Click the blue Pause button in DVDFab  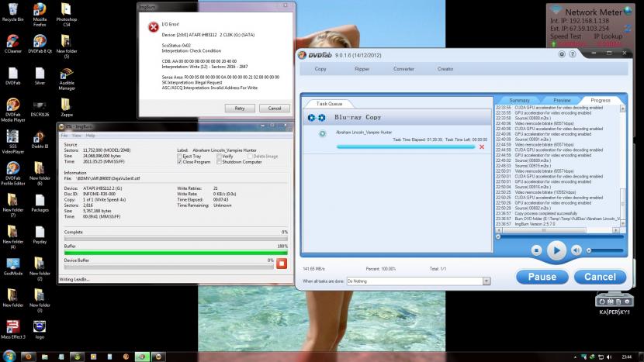[542, 277]
